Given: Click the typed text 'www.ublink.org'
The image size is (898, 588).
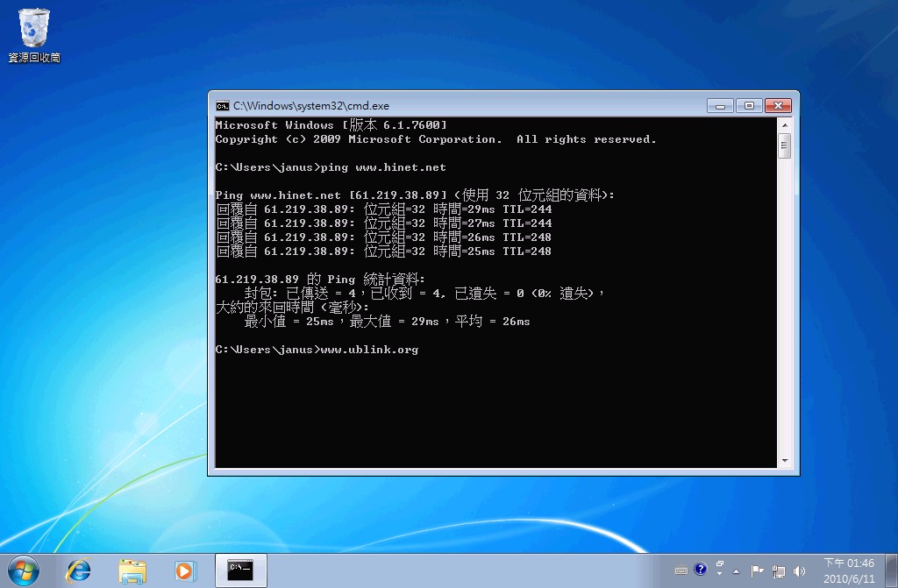Looking at the screenshot, I should click(369, 350).
